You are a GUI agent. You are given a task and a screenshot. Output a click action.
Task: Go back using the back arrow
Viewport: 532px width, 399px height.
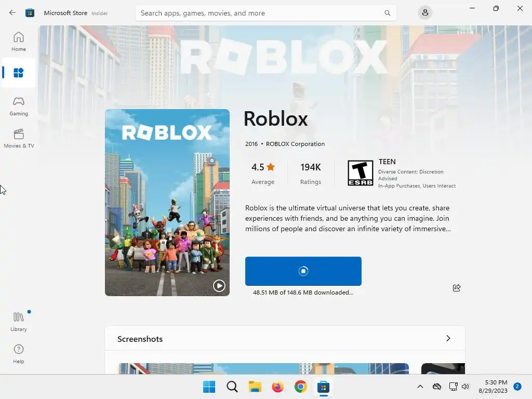pos(12,13)
